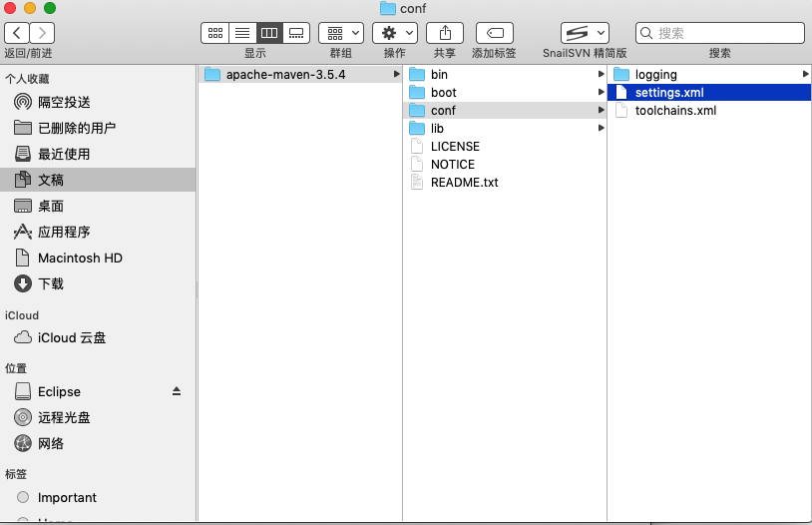812x525 pixels.
Task: Expand arrow next to boot folder
Action: tap(601, 92)
